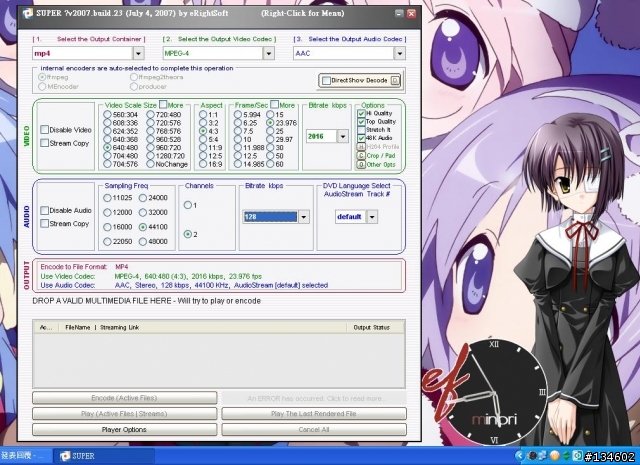Choose the 1:1 aspect ratio
The height and width of the screenshot is (465, 640).
click(x=203, y=115)
